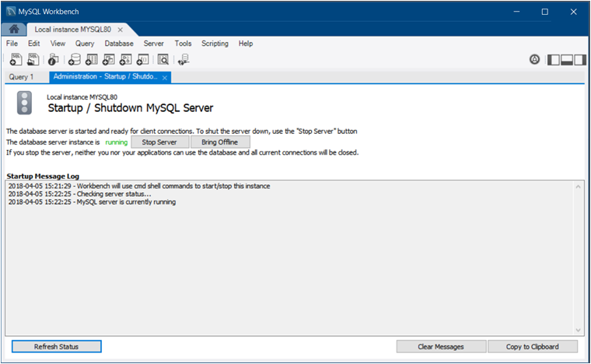The height and width of the screenshot is (364, 591).
Task: Toggle the right sidebar panel
Action: pos(579,60)
